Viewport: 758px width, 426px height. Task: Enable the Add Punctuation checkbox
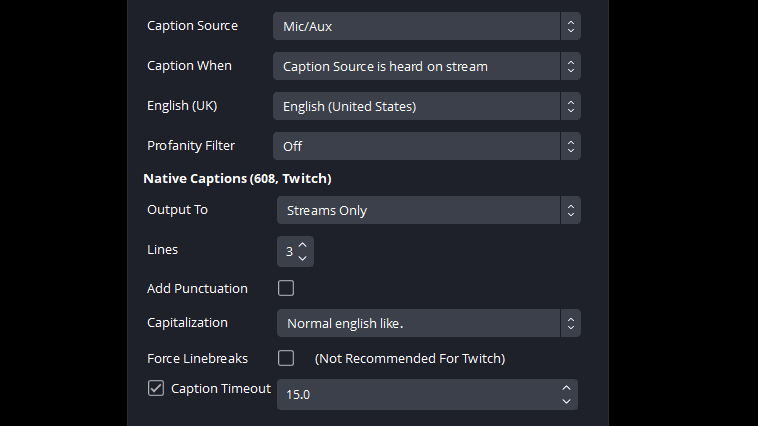[x=286, y=288]
